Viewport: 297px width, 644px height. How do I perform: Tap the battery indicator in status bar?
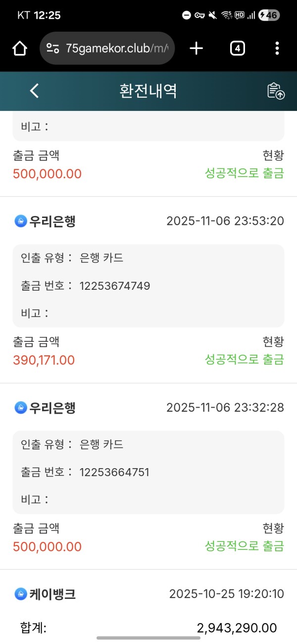[270, 15]
